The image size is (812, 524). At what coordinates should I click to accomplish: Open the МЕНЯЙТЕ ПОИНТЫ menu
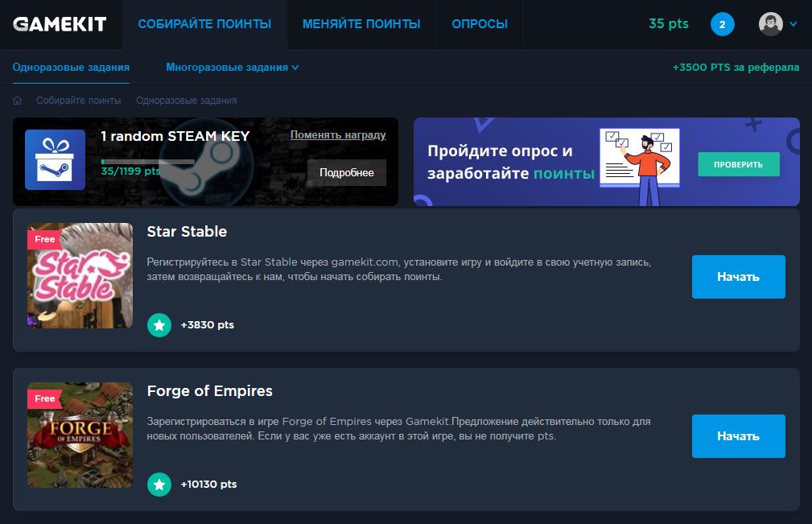pos(361,24)
